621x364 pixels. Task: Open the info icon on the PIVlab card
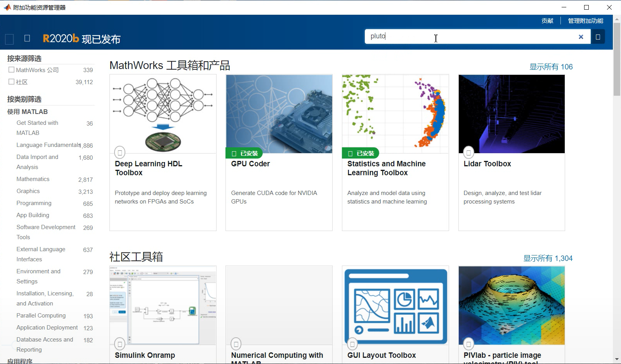[468, 343]
